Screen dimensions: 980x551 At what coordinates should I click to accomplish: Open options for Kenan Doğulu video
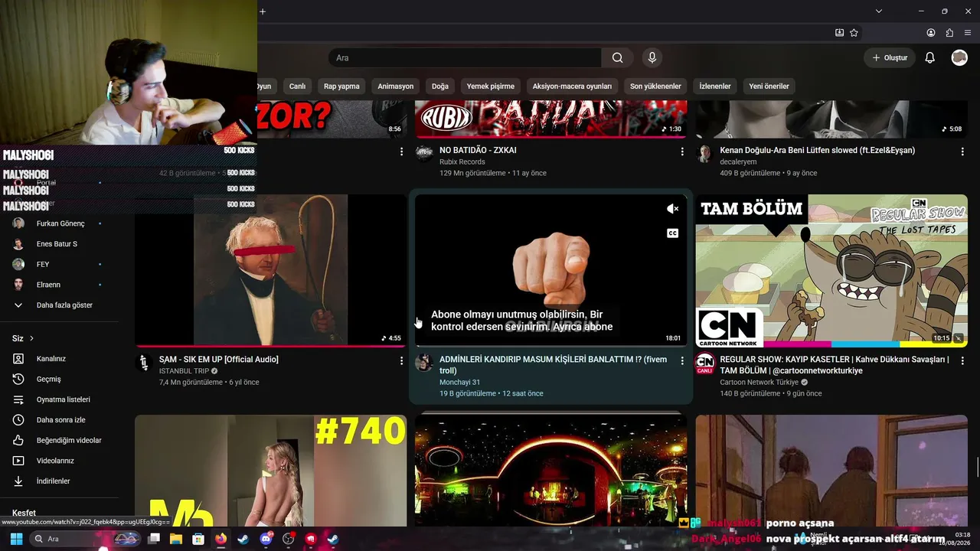coord(962,152)
